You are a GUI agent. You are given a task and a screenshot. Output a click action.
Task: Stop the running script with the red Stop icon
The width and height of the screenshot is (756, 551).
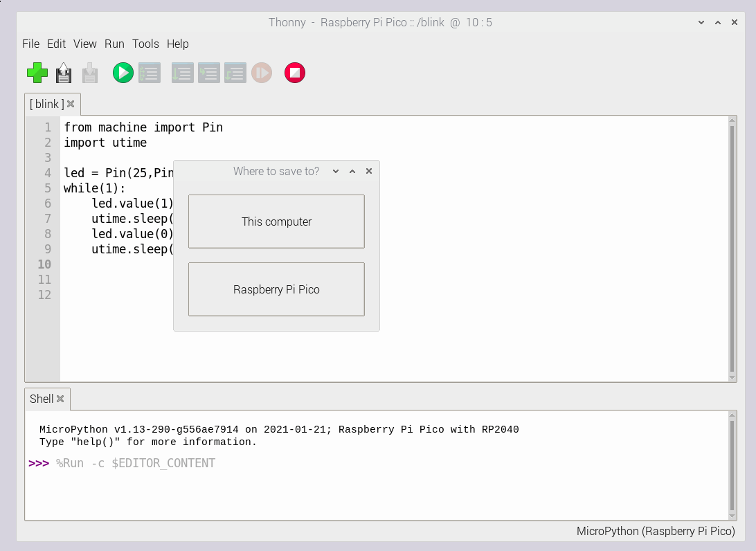294,73
